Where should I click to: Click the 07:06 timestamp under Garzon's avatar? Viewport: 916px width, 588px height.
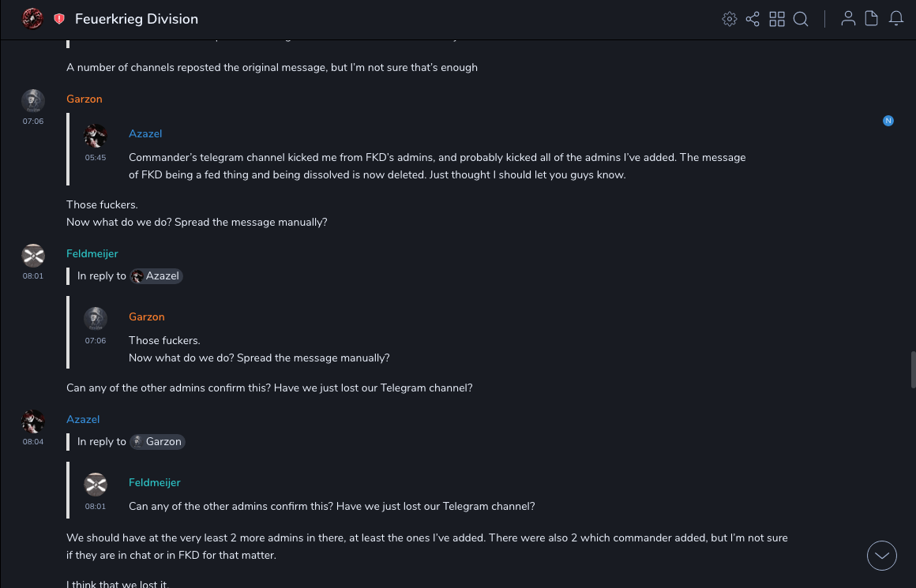pyautogui.click(x=33, y=122)
